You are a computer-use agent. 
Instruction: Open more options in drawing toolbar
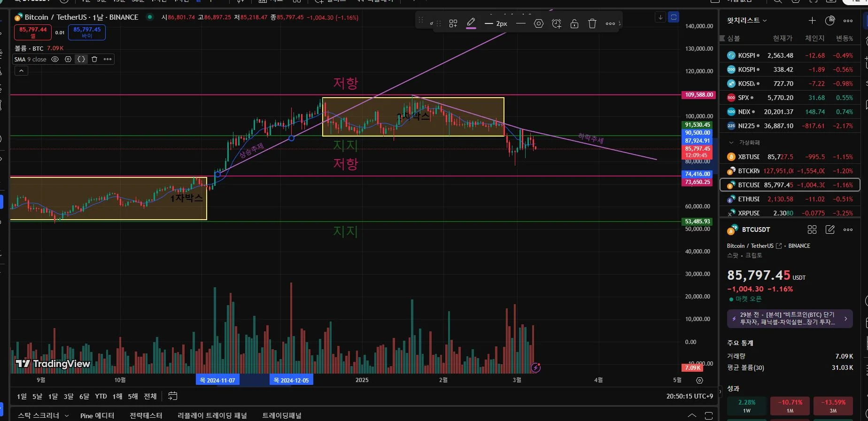click(x=610, y=23)
